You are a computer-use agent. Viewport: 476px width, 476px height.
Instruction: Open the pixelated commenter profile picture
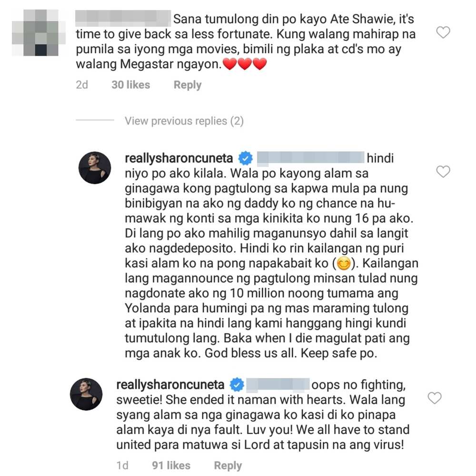tap(39, 33)
